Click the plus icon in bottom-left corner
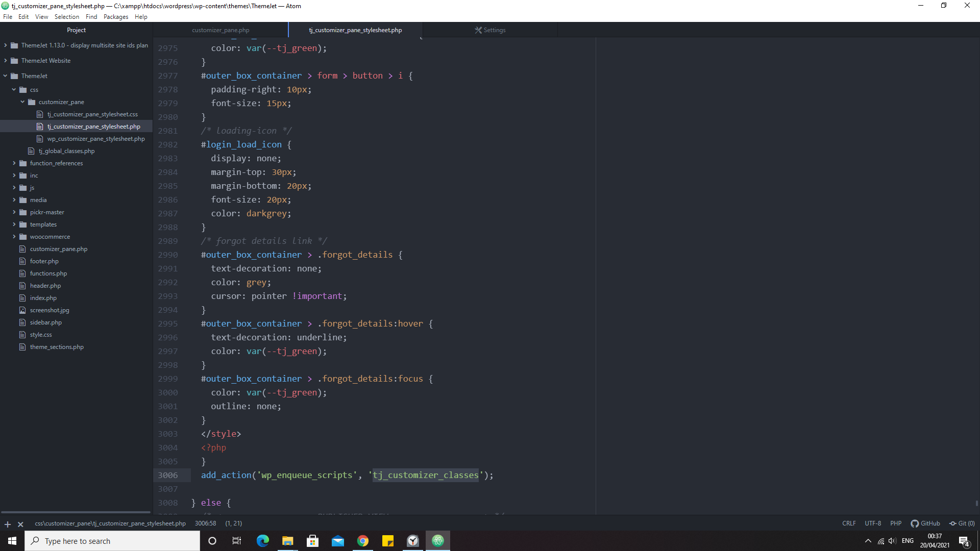This screenshot has width=980, height=551. [7, 524]
